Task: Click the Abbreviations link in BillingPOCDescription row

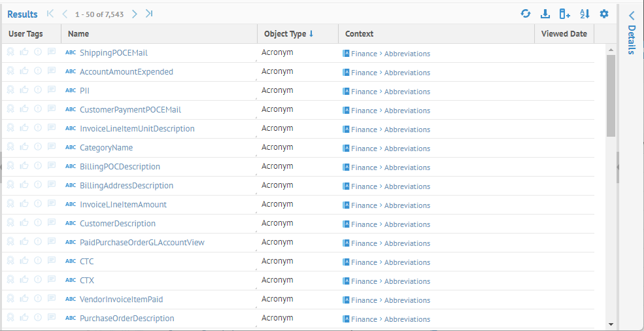Action: 407,167
